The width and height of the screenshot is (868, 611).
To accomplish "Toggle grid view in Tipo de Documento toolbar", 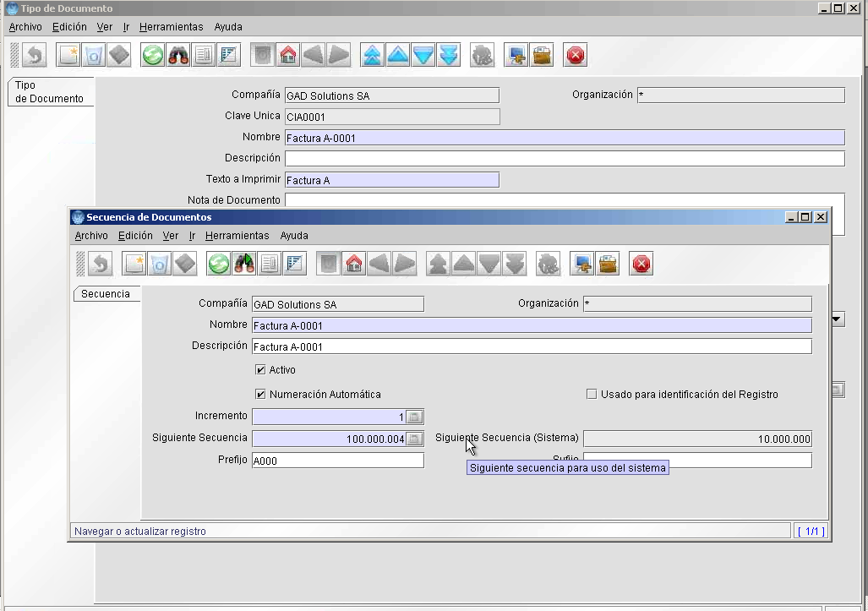I will [229, 55].
